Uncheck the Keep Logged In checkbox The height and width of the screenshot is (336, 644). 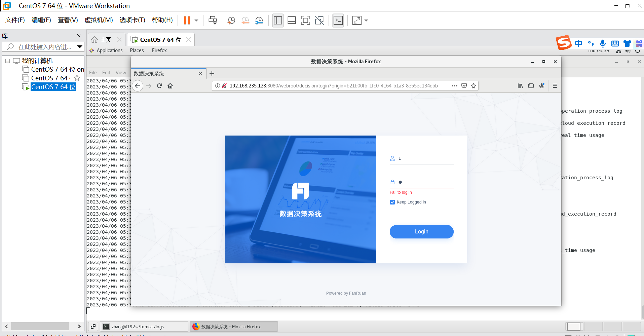(392, 202)
